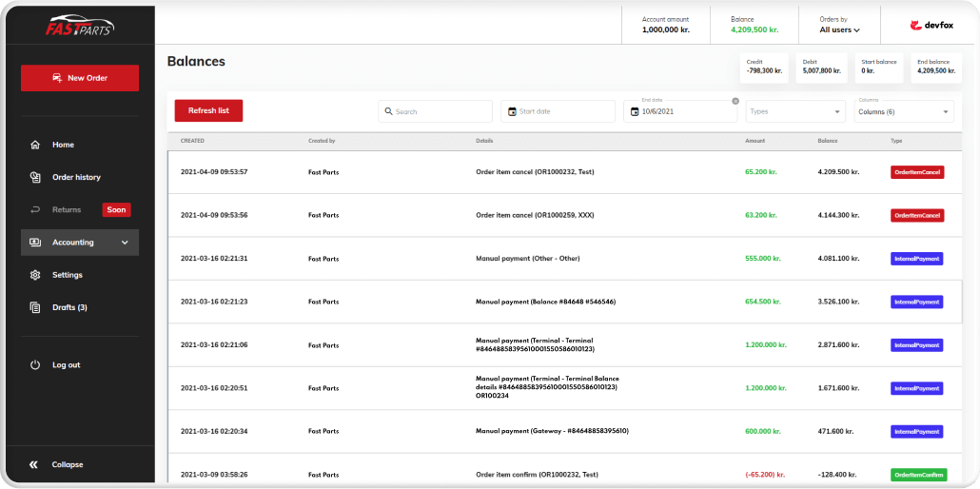Click the End date field showing 10/6/2021

pyautogui.click(x=680, y=111)
